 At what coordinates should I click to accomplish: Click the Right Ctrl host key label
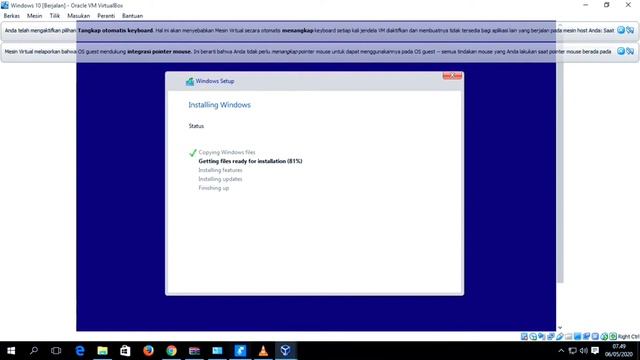click(629, 337)
